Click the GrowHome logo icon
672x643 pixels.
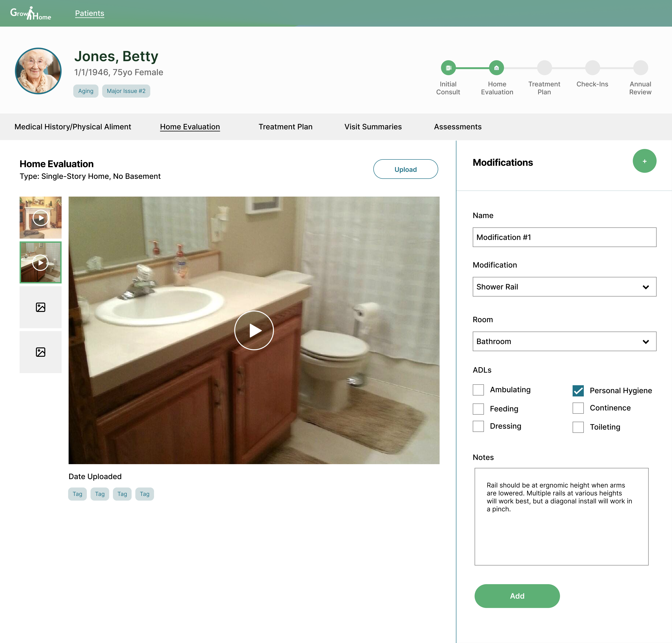click(31, 13)
